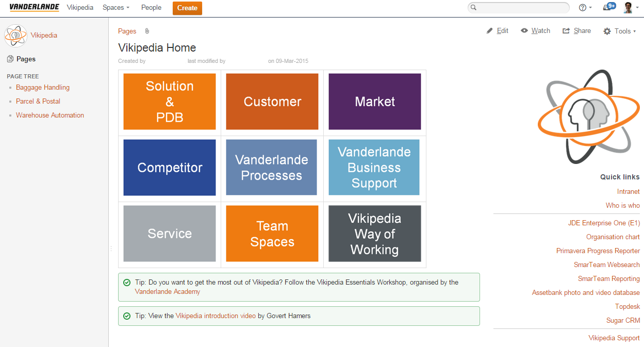Open the Organisation chart link

pos(613,237)
